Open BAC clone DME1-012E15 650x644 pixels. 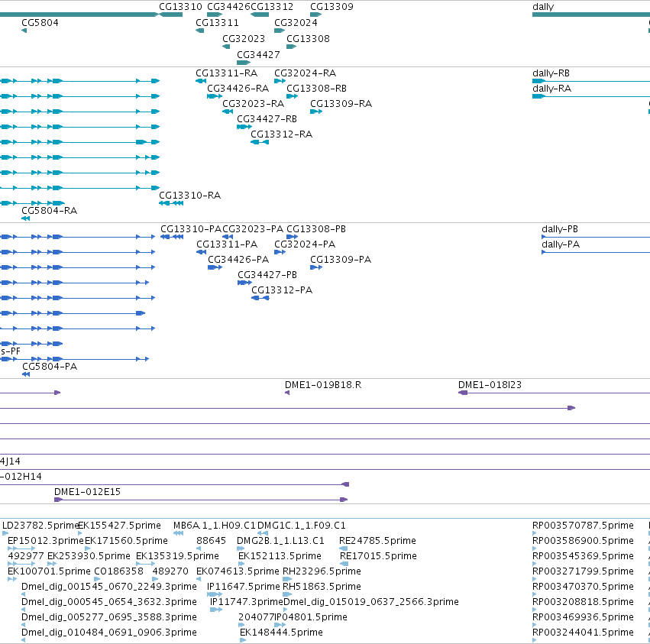88,492
